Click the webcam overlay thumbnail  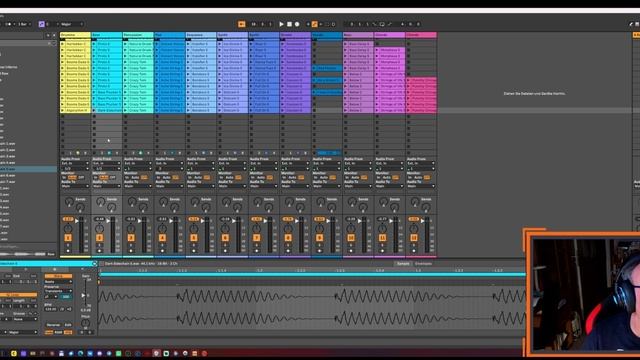pos(585,293)
